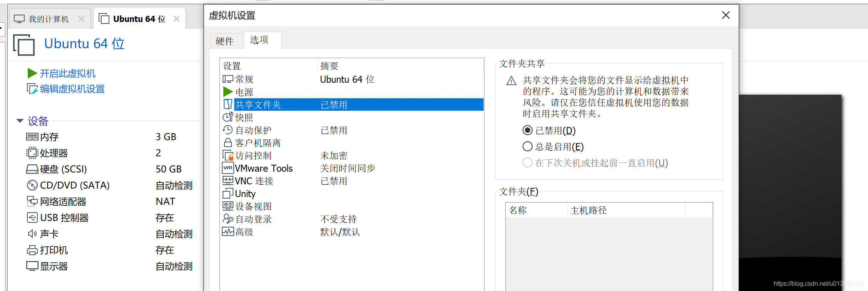Image resolution: width=868 pixels, height=291 pixels.
Task: Click the 处理器 processor chip icon
Action: (x=32, y=153)
